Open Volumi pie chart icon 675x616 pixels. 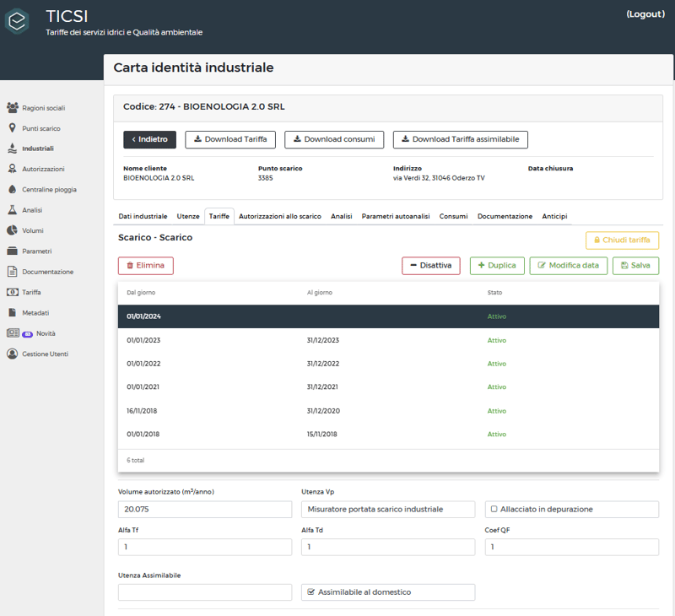[x=13, y=230]
